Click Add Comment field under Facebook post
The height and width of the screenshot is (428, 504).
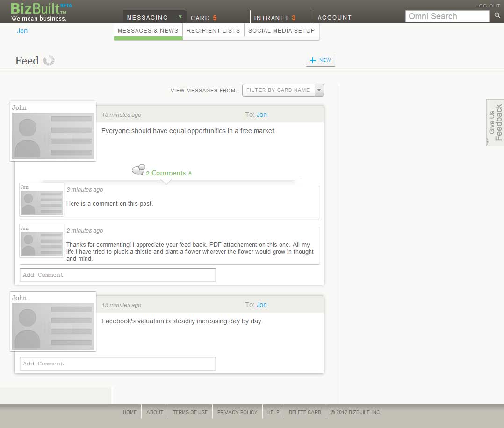click(x=118, y=364)
